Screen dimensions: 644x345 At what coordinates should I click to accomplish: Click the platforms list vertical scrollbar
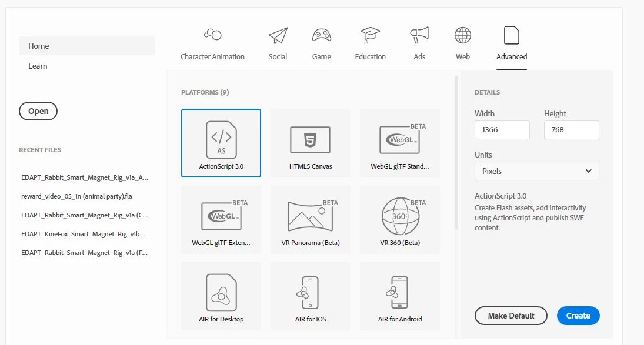(x=456, y=153)
